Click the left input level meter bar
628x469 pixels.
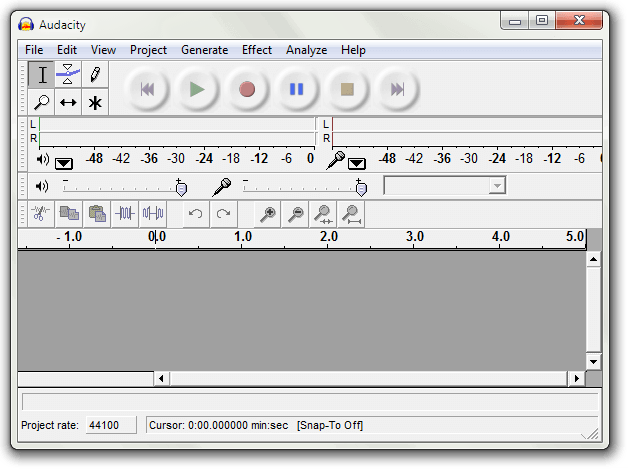coord(467,125)
